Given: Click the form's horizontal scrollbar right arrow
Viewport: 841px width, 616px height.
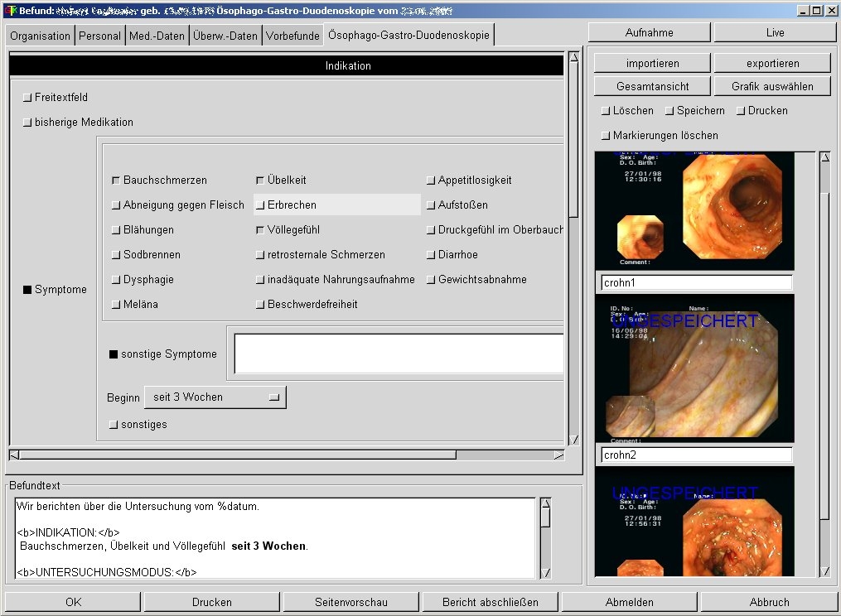Looking at the screenshot, I should pyautogui.click(x=559, y=455).
